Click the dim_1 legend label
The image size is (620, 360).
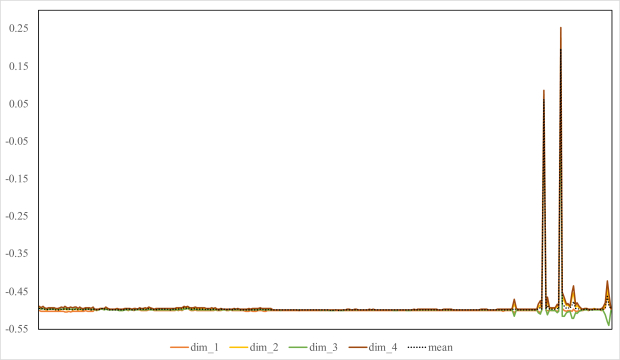click(204, 347)
